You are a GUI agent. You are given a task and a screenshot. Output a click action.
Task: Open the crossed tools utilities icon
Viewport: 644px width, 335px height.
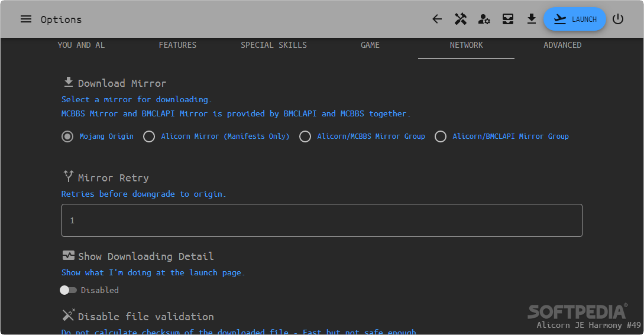pos(461,19)
